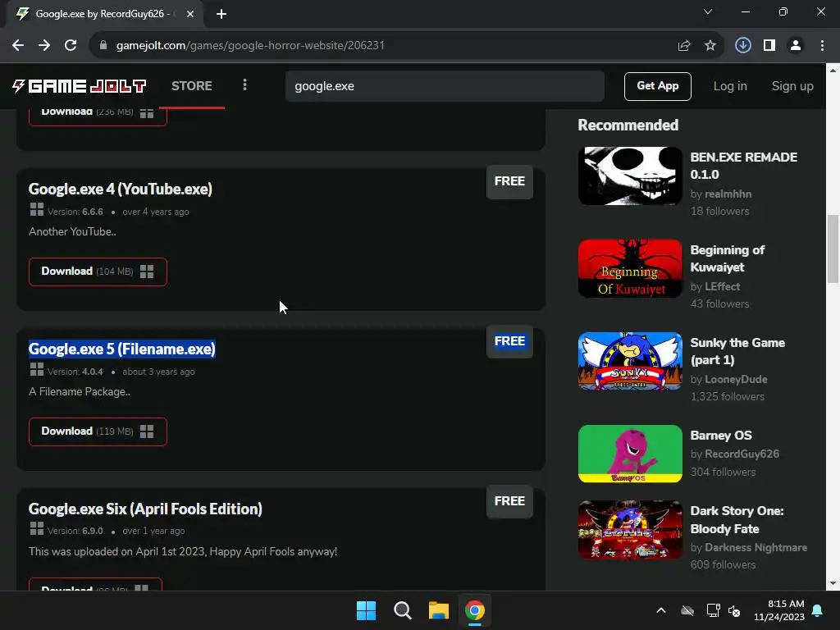This screenshot has width=840, height=630.
Task: Click the share page icon in address bar
Action: coord(683,46)
